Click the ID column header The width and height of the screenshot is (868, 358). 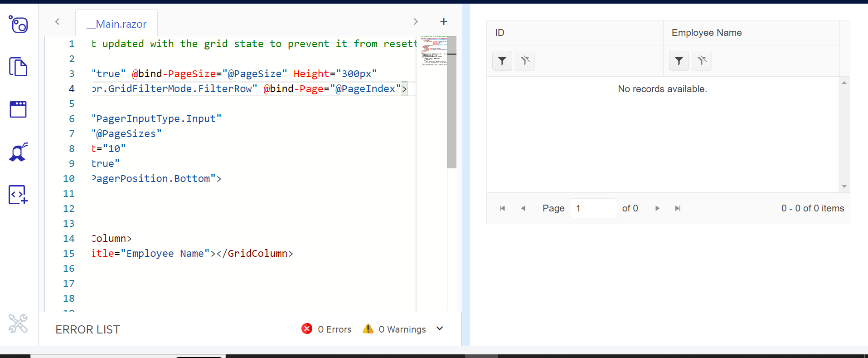[x=574, y=33]
